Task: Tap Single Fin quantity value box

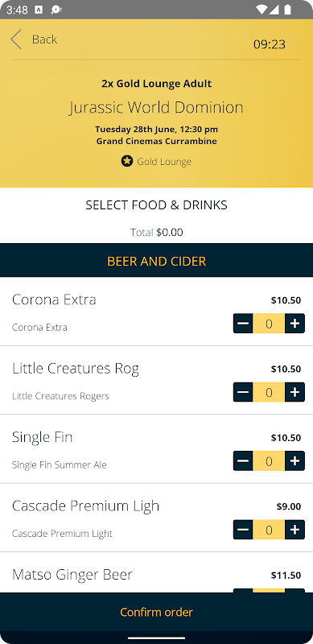Action: point(269,460)
